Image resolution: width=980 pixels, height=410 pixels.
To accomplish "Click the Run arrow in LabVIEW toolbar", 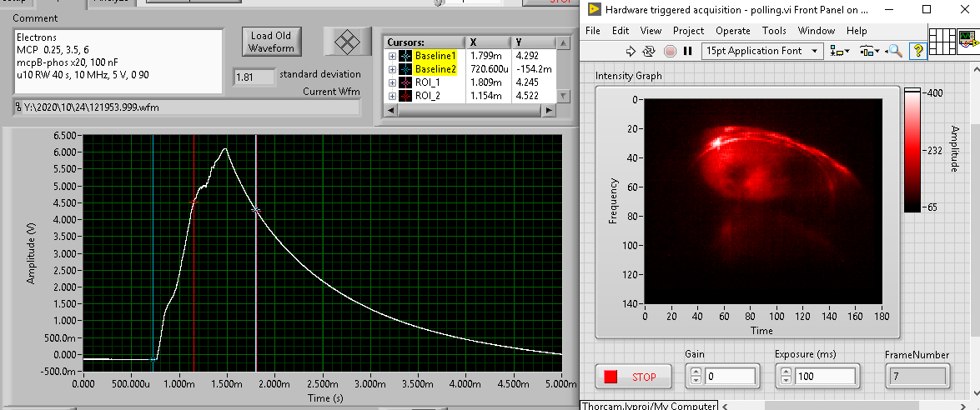I will [631, 51].
